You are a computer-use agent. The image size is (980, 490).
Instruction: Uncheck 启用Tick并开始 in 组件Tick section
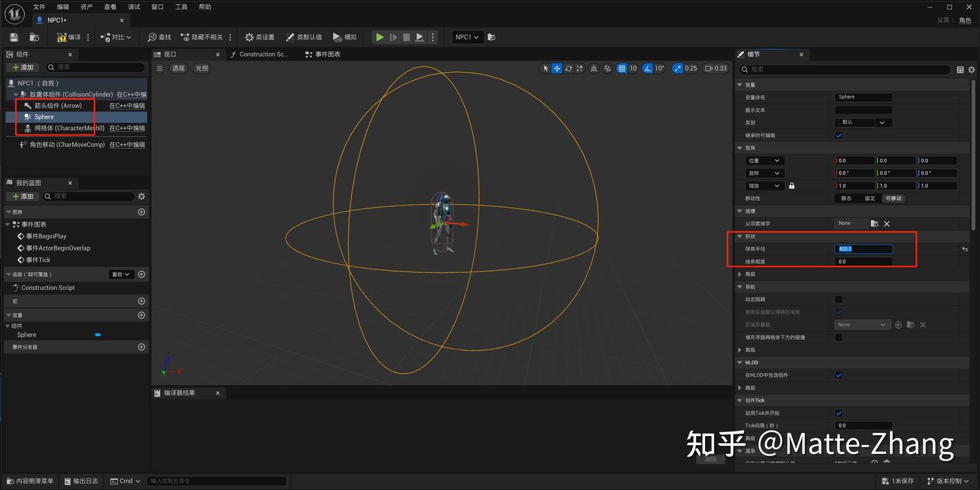point(838,412)
